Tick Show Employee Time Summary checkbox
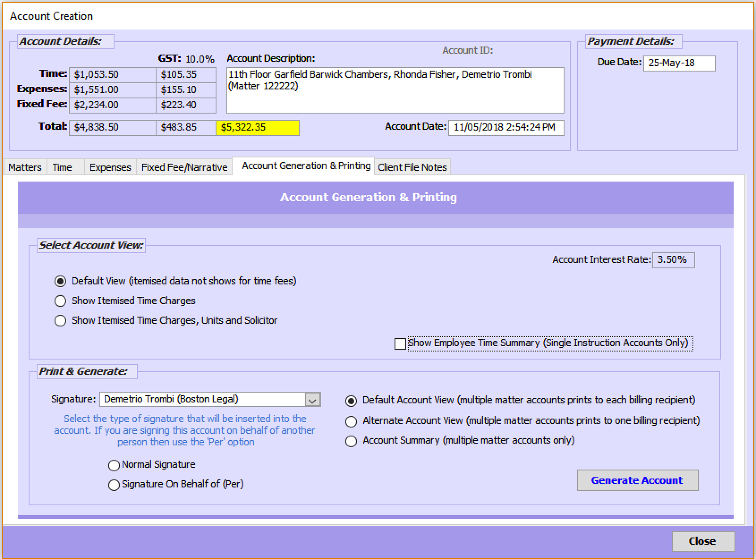 [x=400, y=343]
